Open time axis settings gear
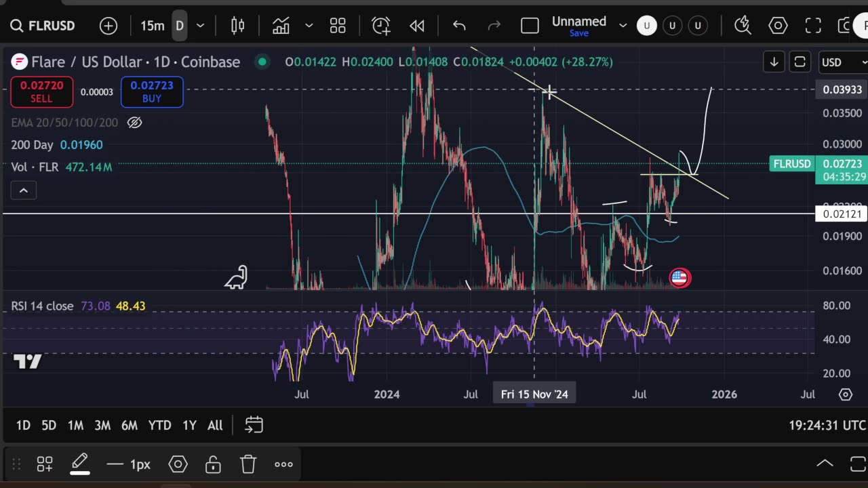Image resolution: width=868 pixels, height=488 pixels. (x=846, y=394)
